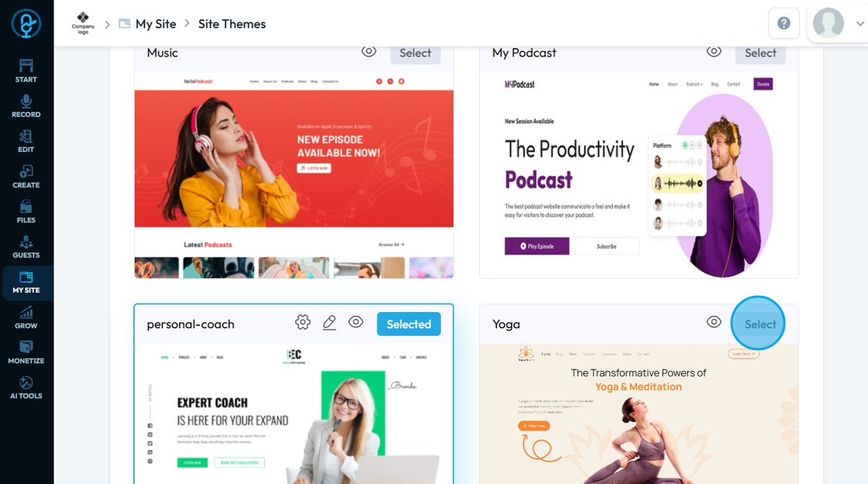The height and width of the screenshot is (484, 868).
Task: Open the Edit section in the sidebar
Action: click(26, 142)
